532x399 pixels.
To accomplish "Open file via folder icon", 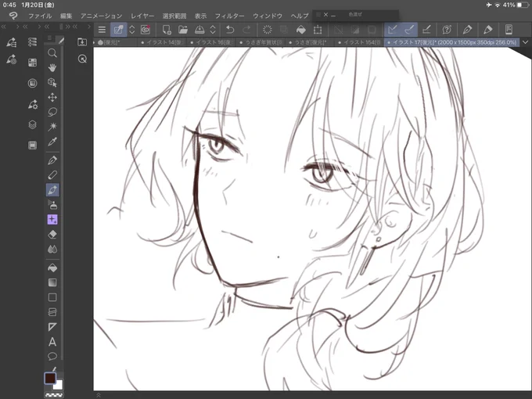I will (x=183, y=30).
